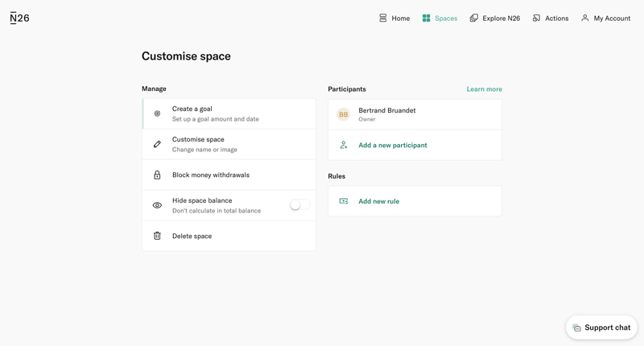644x346 pixels.
Task: Open the Home menu item
Action: coord(394,18)
